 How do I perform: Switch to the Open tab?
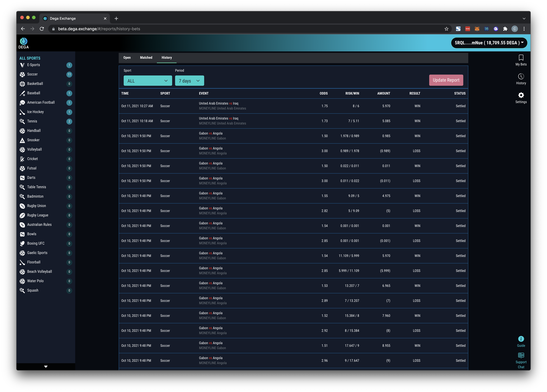tap(127, 58)
